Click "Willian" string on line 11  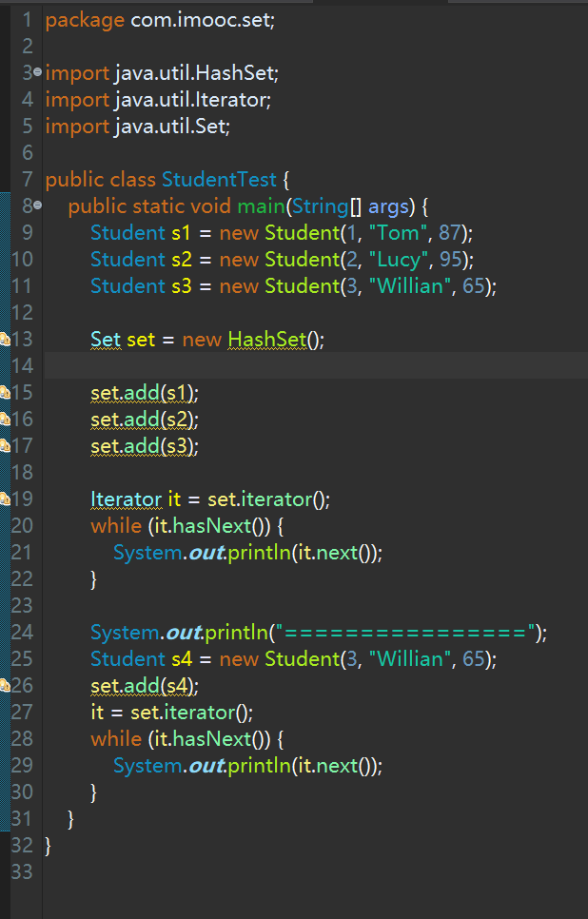[x=410, y=286]
